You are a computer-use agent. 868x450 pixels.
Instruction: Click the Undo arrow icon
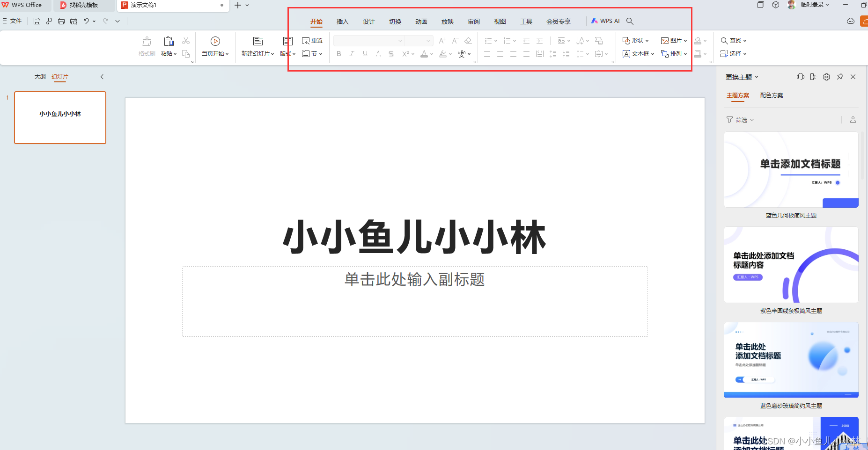point(86,21)
